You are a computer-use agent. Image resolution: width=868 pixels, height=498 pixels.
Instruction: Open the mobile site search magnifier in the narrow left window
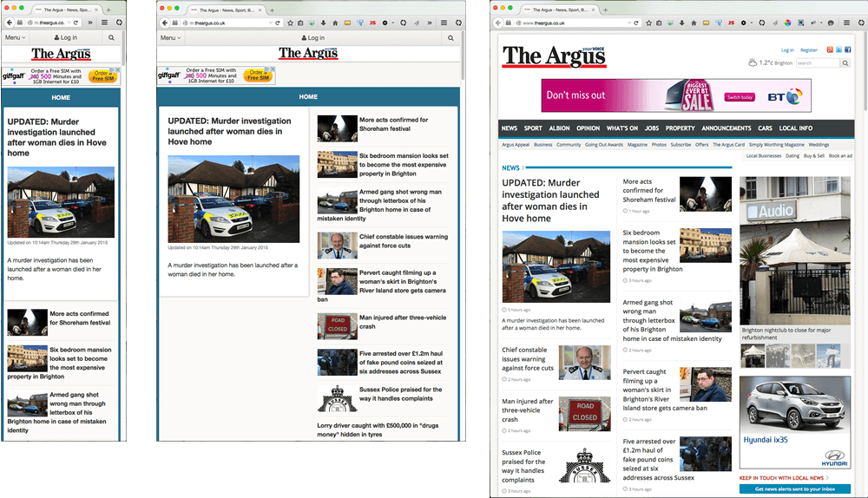point(111,37)
